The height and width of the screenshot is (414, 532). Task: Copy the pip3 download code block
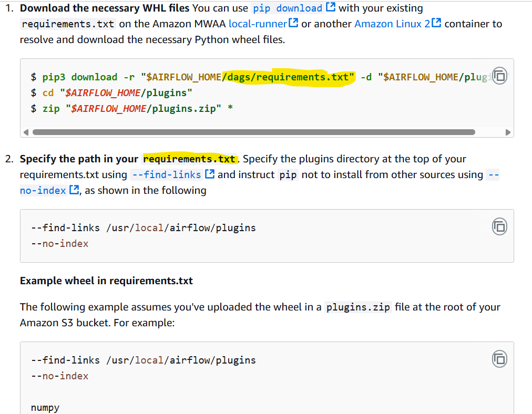click(499, 76)
